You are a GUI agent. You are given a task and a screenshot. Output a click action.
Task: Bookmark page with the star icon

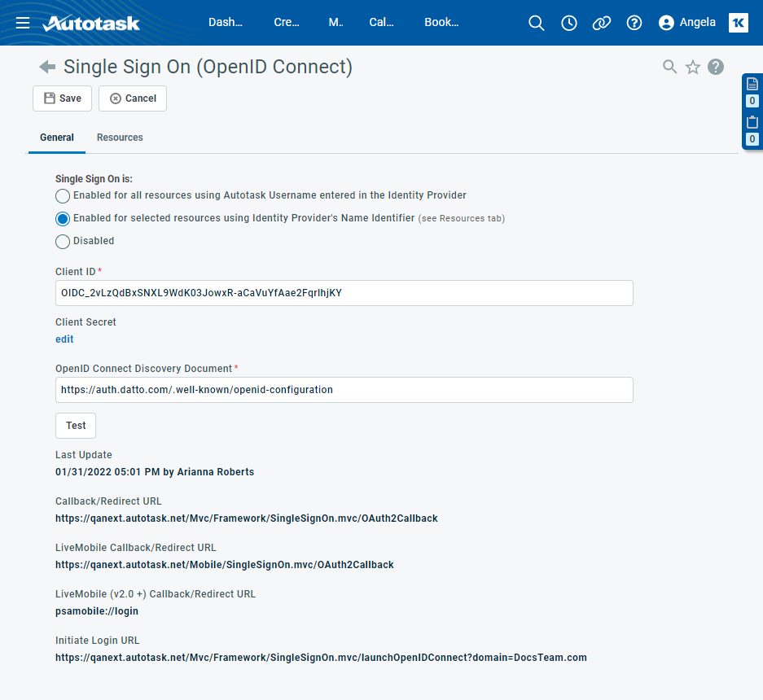693,68
